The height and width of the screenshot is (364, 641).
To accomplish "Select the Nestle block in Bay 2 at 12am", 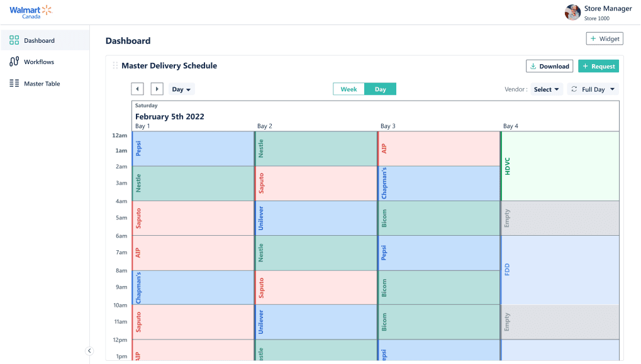I will [x=316, y=149].
